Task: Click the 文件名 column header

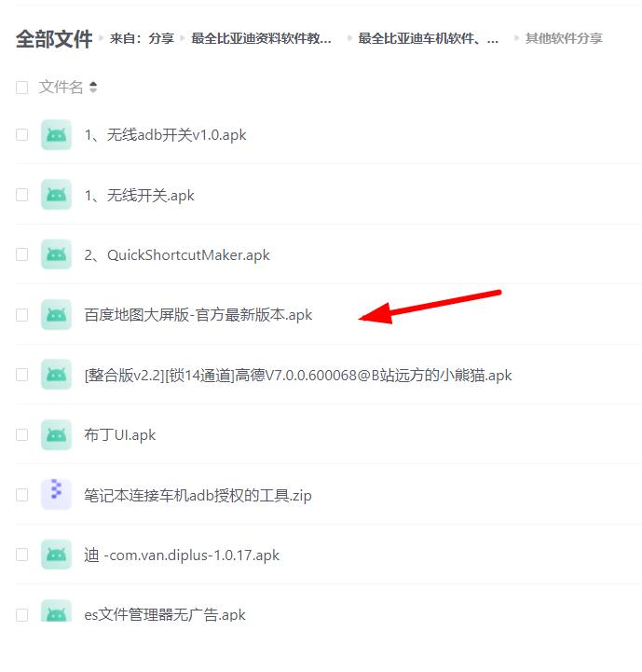Action: coord(61,87)
